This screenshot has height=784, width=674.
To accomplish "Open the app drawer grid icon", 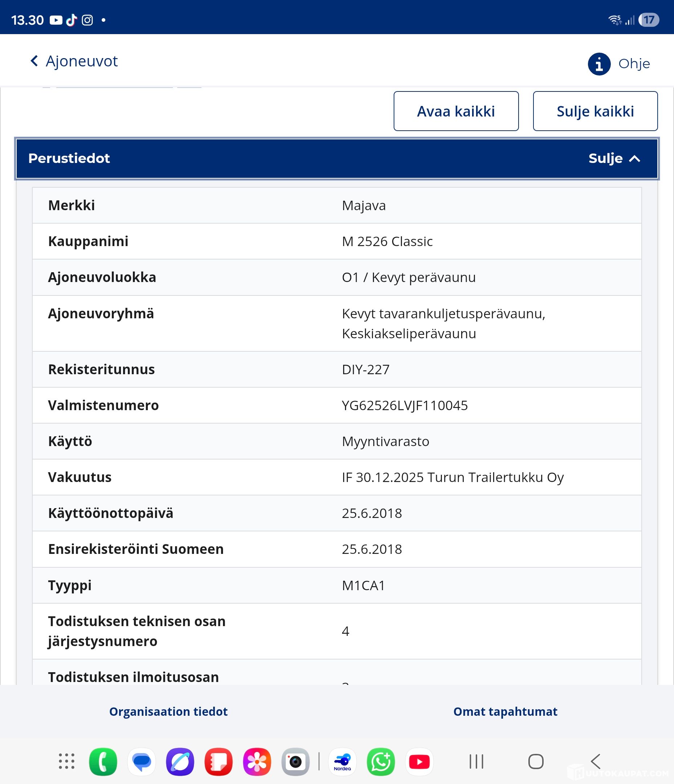I will tap(66, 761).
